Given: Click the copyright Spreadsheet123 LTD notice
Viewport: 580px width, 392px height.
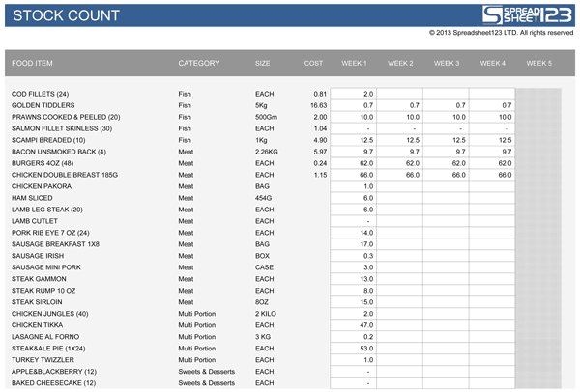Looking at the screenshot, I should (x=501, y=33).
